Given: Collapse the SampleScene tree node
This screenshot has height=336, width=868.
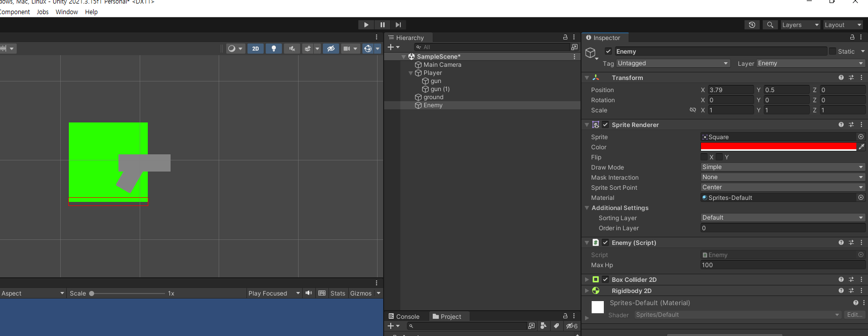Looking at the screenshot, I should tap(404, 57).
